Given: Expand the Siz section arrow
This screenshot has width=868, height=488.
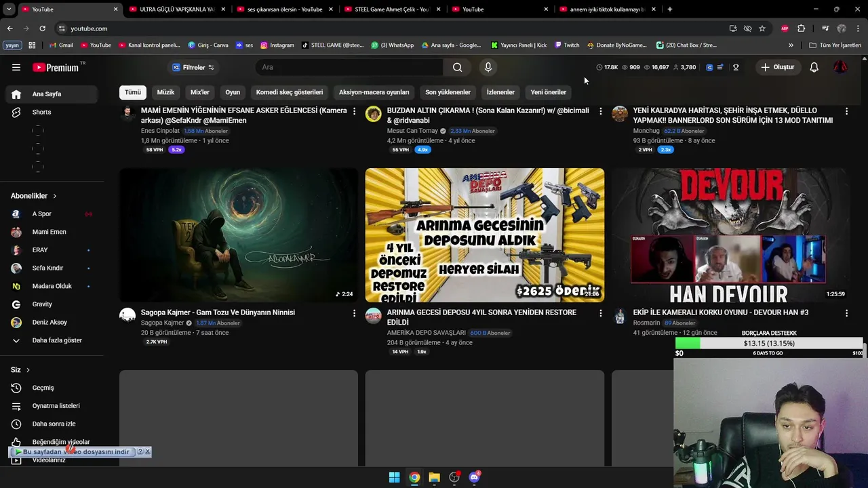Looking at the screenshot, I should (28, 370).
